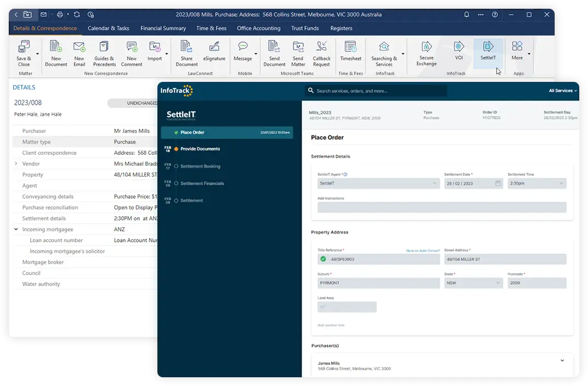Open Guides & Precedents
The image size is (588, 386).
point(104,54)
